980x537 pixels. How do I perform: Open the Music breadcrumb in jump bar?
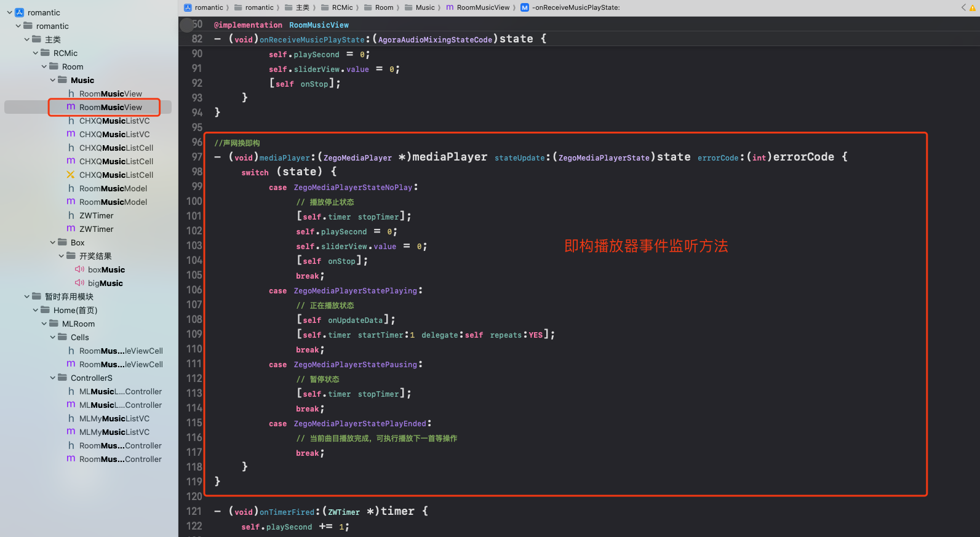(420, 7)
